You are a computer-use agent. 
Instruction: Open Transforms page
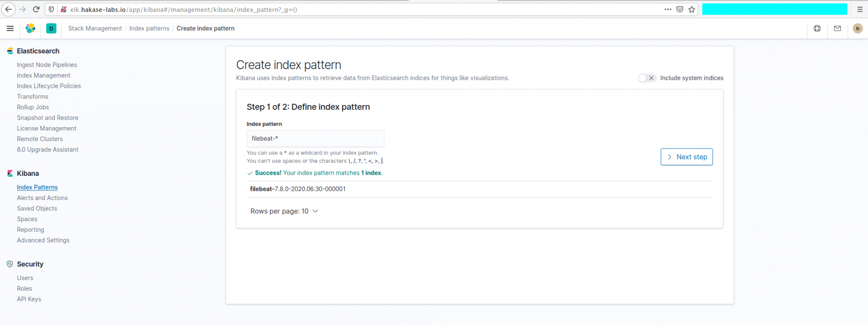coord(33,97)
